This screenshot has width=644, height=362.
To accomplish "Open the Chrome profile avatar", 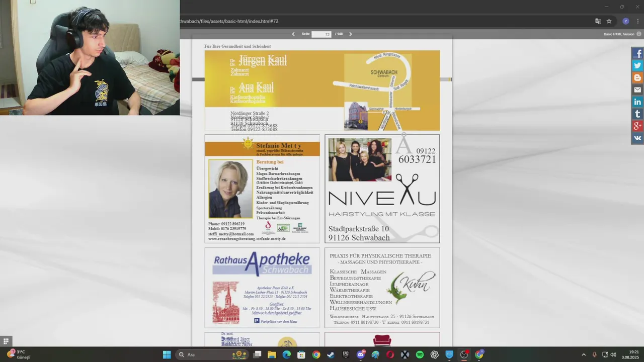I will [626, 21].
